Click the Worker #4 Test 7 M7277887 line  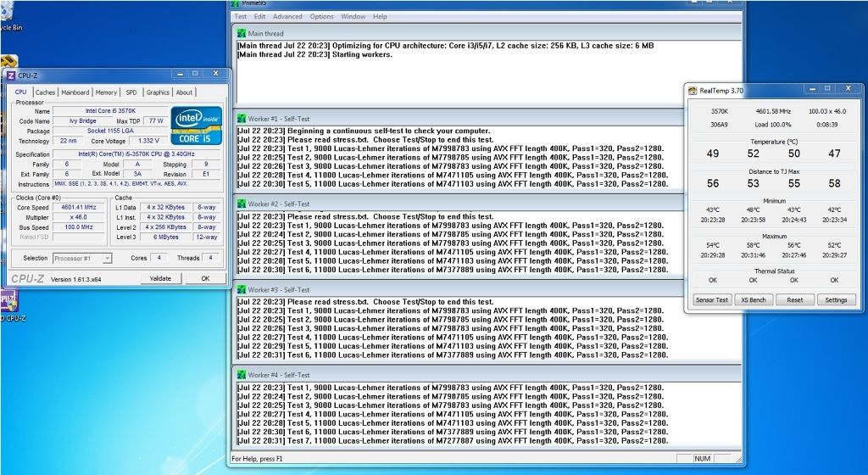click(x=453, y=441)
